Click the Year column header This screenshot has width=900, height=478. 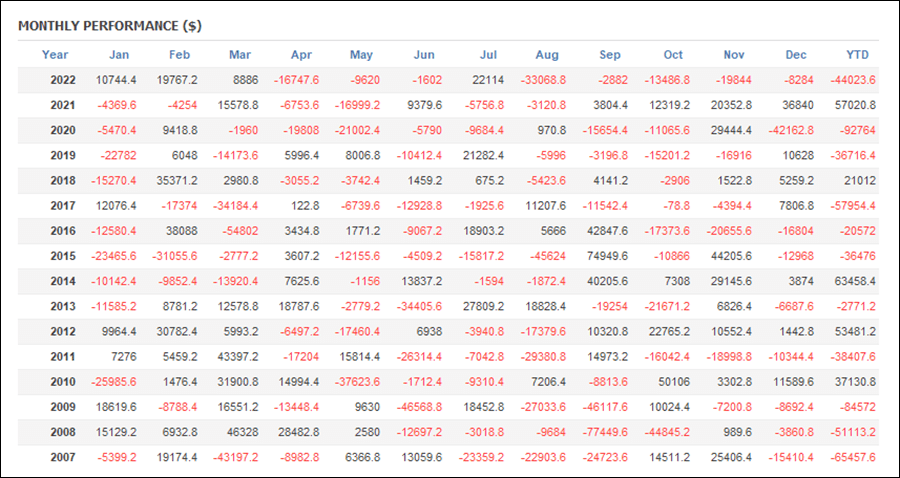click(55, 55)
